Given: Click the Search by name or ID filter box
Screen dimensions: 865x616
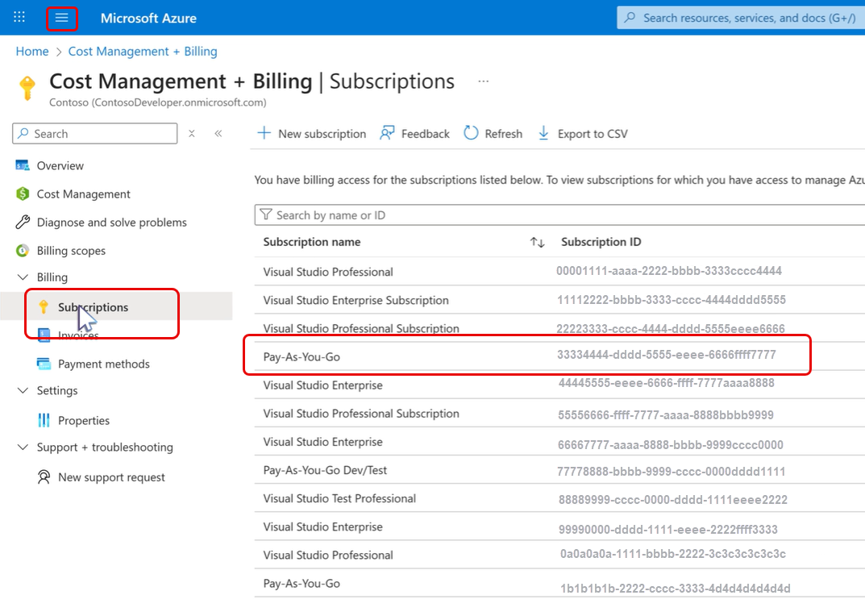Looking at the screenshot, I should pyautogui.click(x=556, y=215).
